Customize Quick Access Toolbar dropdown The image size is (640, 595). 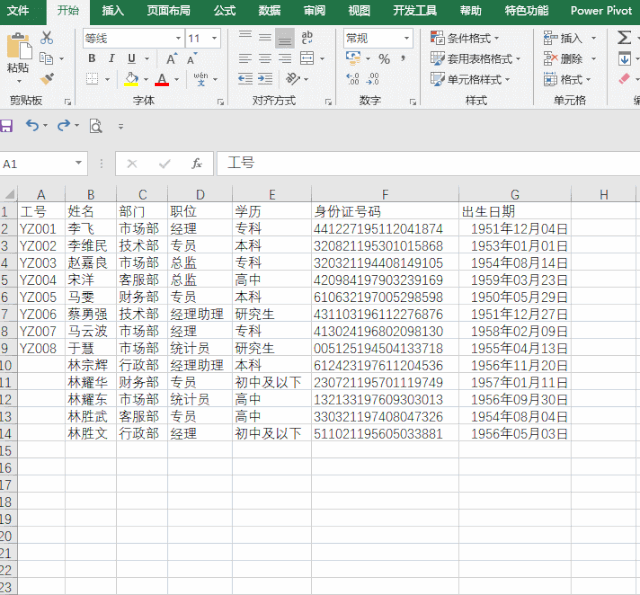pos(120,127)
